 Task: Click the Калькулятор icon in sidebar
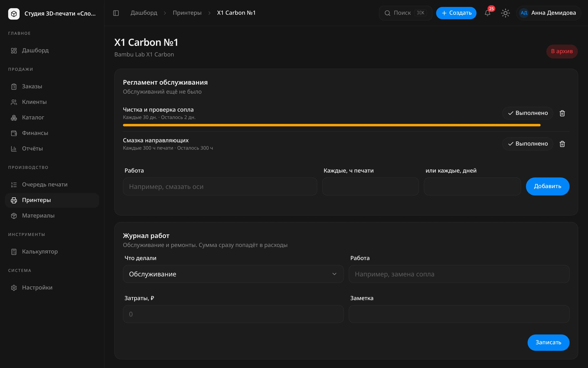point(14,252)
